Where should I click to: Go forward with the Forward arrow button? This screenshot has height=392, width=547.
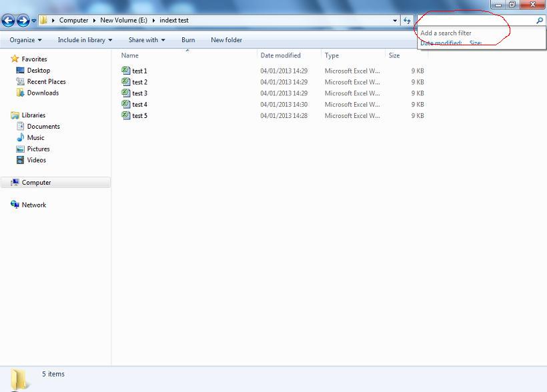pyautogui.click(x=23, y=21)
